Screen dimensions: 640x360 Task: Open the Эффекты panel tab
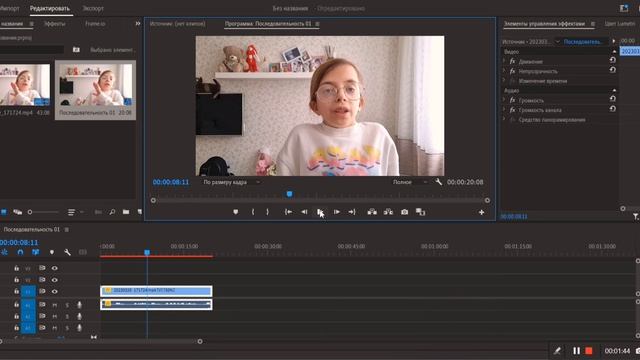click(55, 24)
